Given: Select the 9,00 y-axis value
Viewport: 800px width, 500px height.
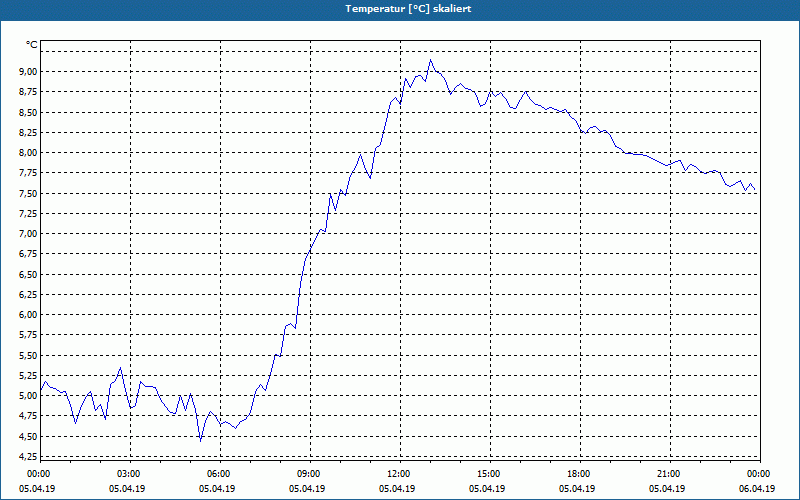Looking at the screenshot, I should [28, 72].
